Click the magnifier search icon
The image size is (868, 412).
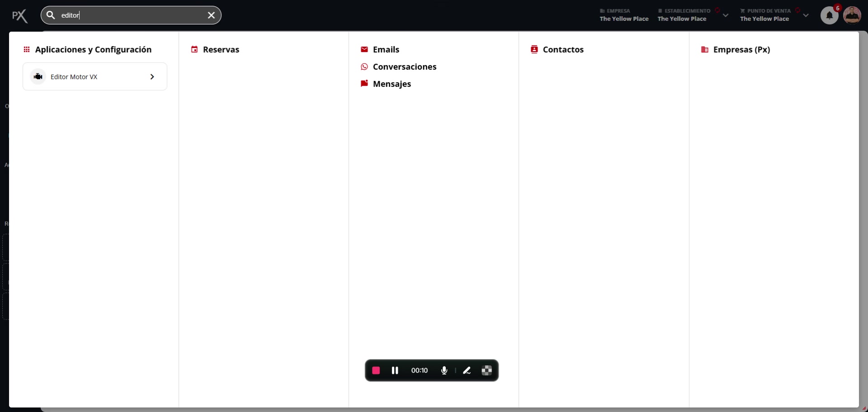pyautogui.click(x=51, y=15)
